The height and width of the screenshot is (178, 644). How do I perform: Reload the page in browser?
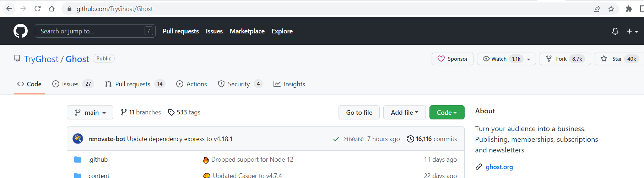tap(37, 9)
